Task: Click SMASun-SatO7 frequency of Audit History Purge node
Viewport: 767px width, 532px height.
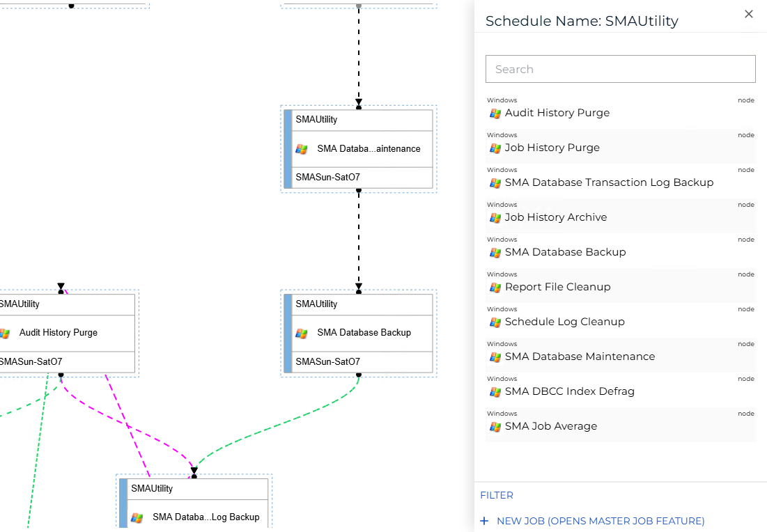Action: point(31,361)
